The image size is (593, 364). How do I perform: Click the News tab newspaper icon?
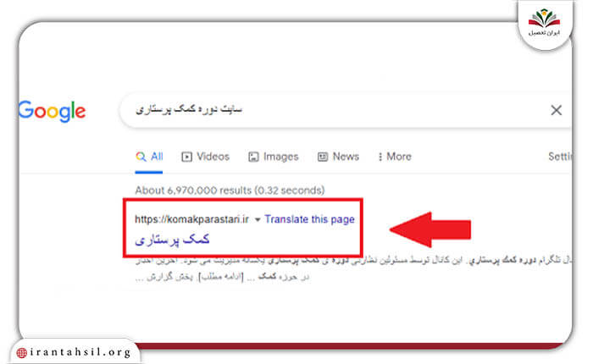(323, 157)
